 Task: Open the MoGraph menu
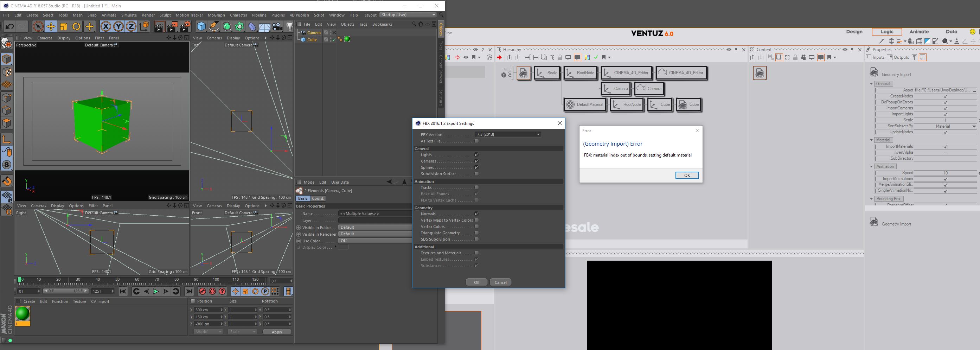click(x=216, y=15)
